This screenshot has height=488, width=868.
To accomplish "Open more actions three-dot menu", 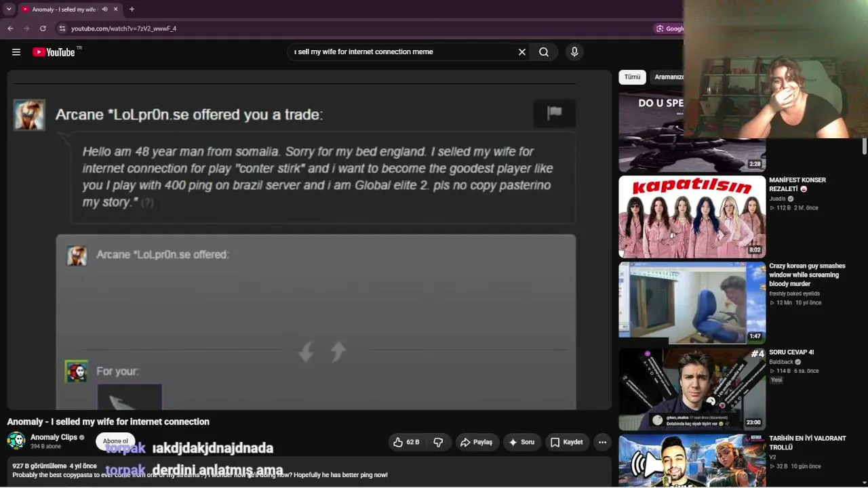I will (x=602, y=442).
